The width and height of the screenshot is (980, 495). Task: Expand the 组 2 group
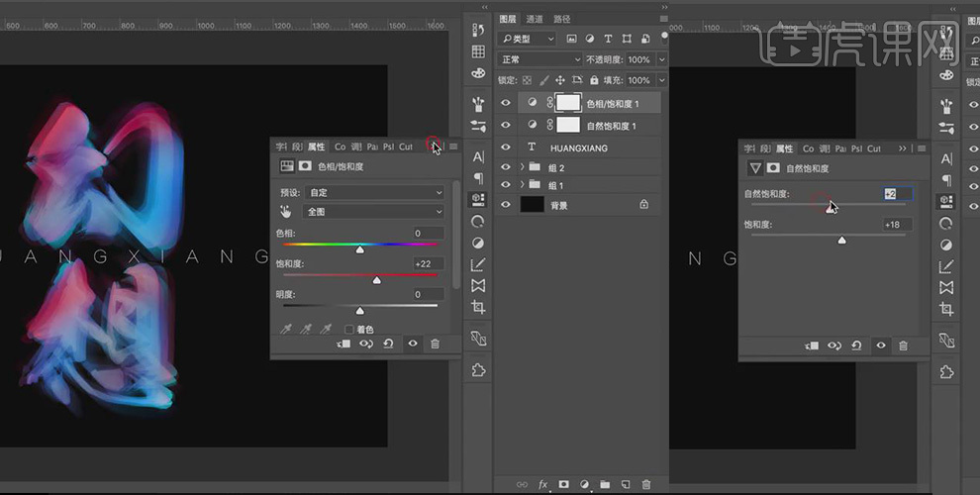(523, 167)
